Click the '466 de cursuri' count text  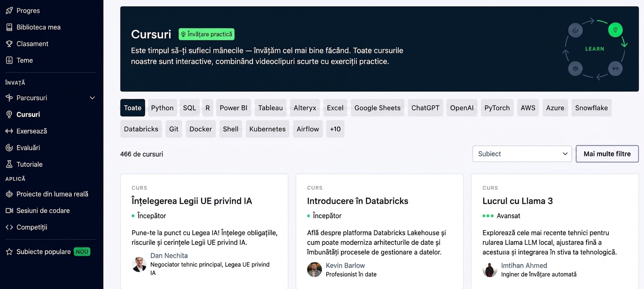(141, 154)
